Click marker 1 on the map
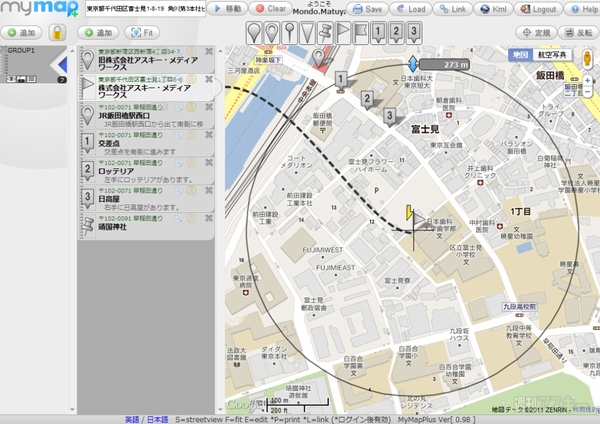The image size is (600, 424). [x=341, y=80]
